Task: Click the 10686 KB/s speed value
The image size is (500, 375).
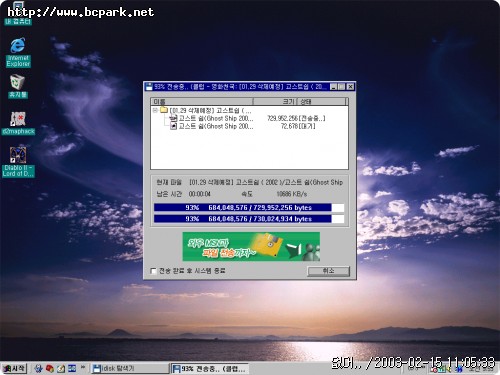Action: point(292,194)
